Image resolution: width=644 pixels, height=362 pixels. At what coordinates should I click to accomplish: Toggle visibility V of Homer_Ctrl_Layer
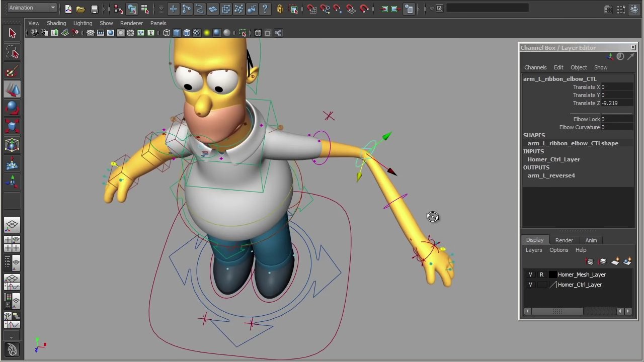pyautogui.click(x=530, y=285)
